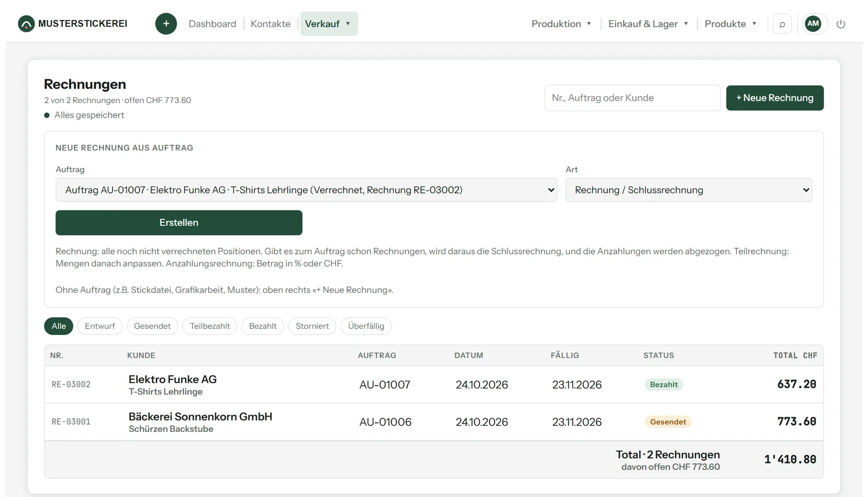Image resolution: width=868 pixels, height=497 pixels.
Task: Click the round plus quick-add icon
Action: tap(166, 24)
